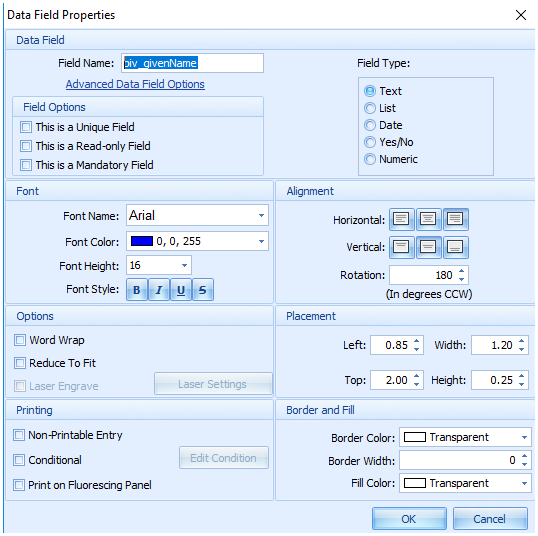This screenshot has width=538, height=536.
Task: Select the Numeric field type
Action: click(x=370, y=159)
